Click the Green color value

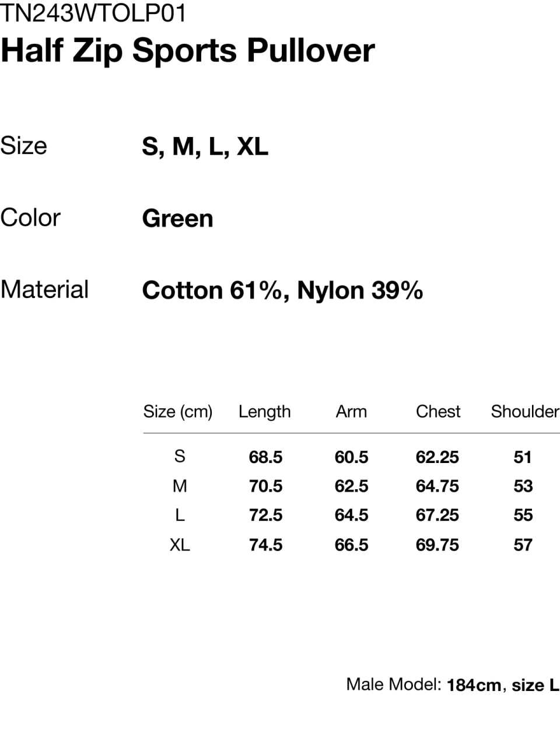178,219
